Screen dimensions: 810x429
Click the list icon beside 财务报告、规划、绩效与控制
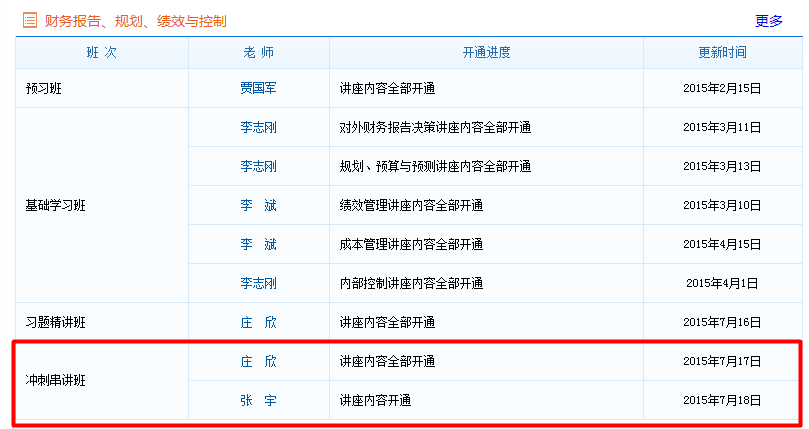[x=30, y=21]
